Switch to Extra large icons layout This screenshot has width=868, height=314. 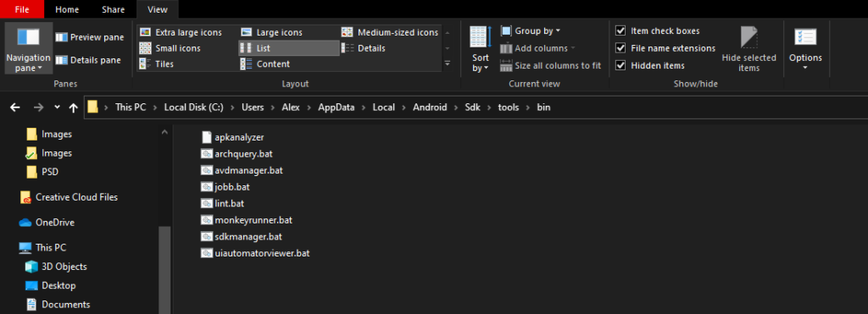click(x=181, y=33)
